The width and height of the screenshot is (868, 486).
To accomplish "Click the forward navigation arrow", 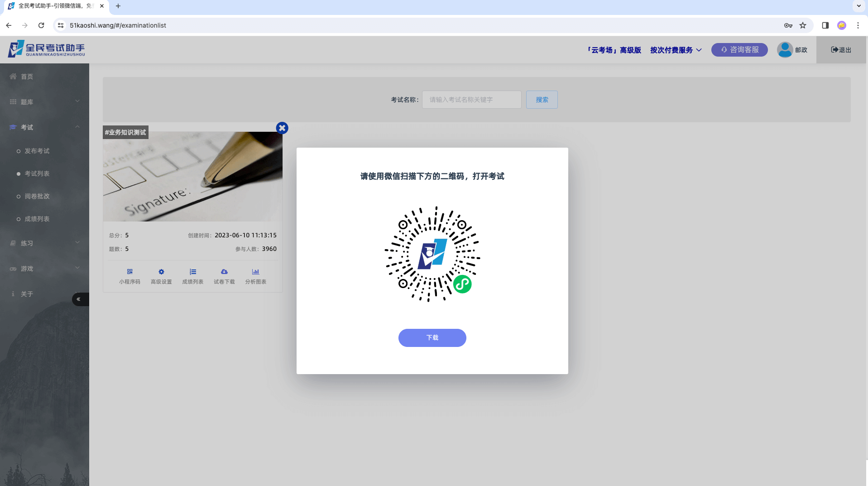I will click(x=25, y=25).
